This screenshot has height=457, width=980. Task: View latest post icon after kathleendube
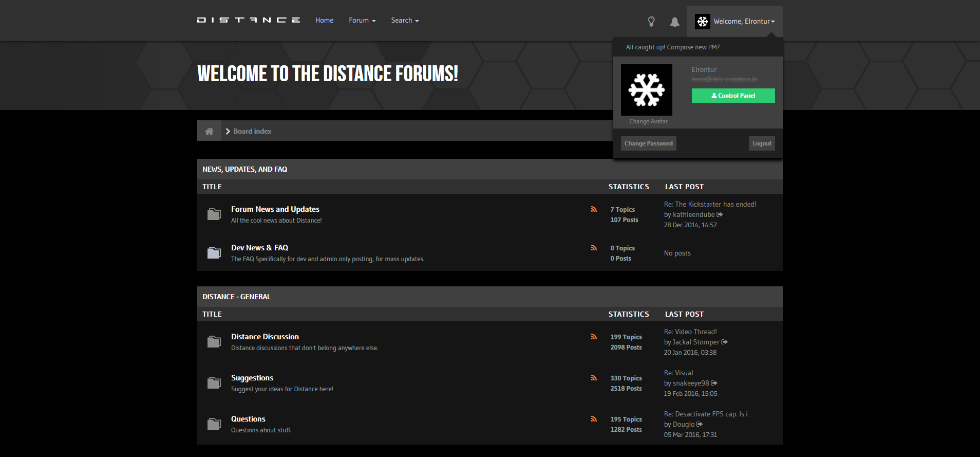click(x=720, y=214)
